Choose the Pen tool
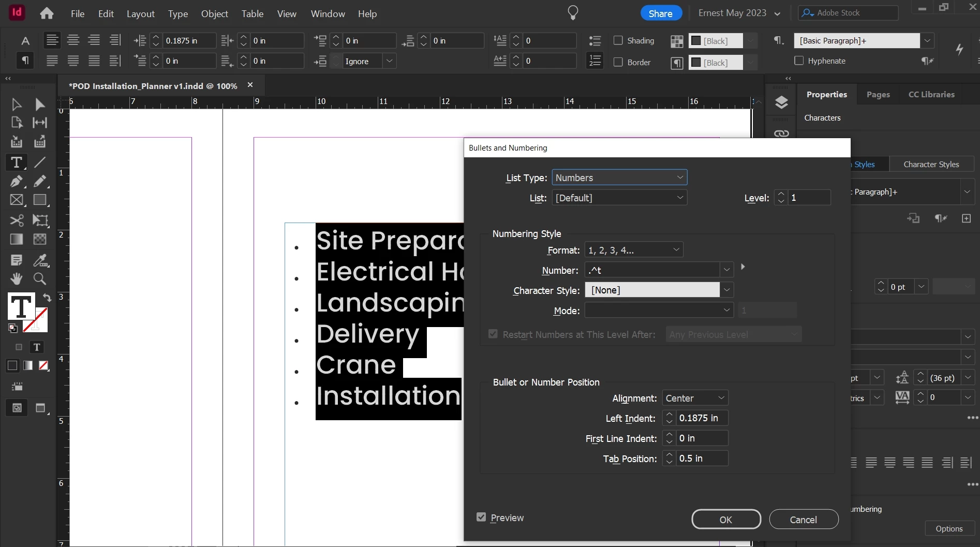The image size is (980, 547). coord(17,182)
